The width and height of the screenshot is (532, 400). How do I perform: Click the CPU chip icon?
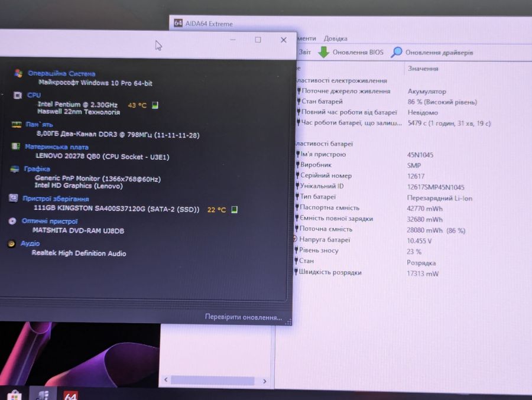[x=18, y=95]
